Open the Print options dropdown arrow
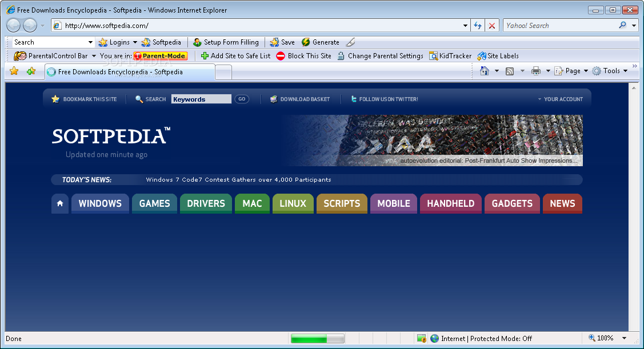This screenshot has height=349, width=644. coord(548,71)
